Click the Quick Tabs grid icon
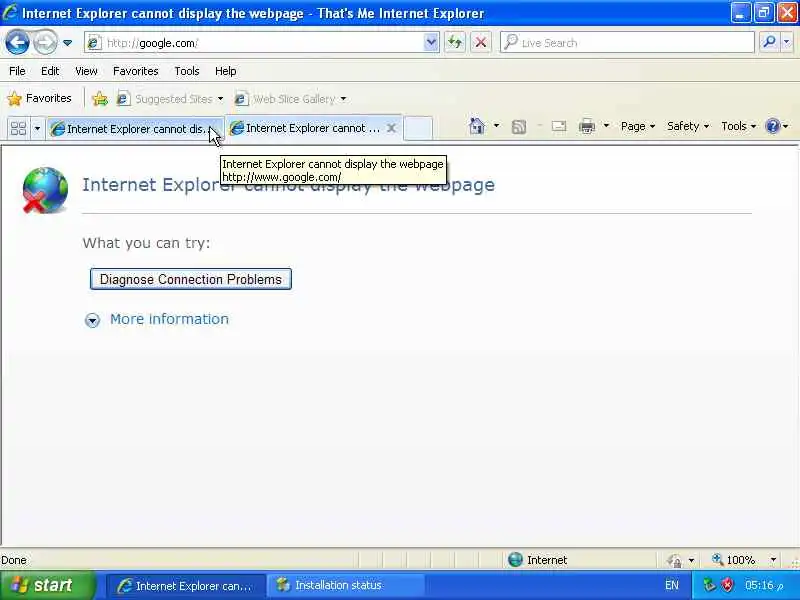The width and height of the screenshot is (800, 600). 18,128
